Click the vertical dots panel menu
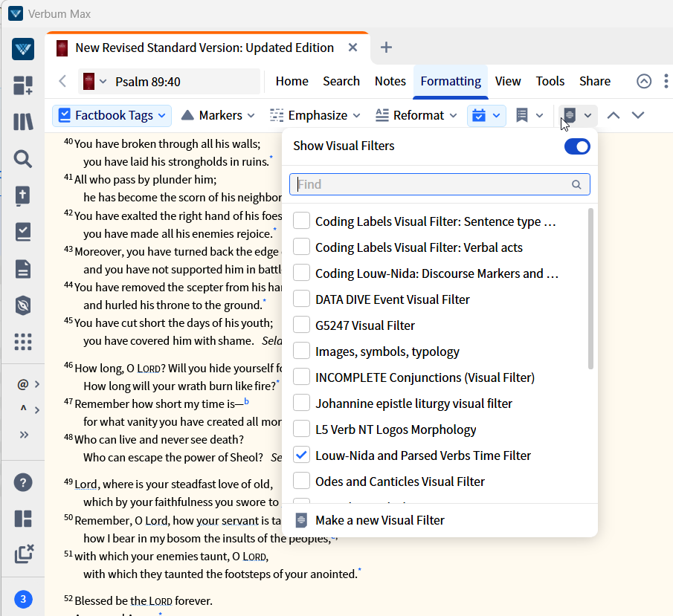 pyautogui.click(x=666, y=81)
